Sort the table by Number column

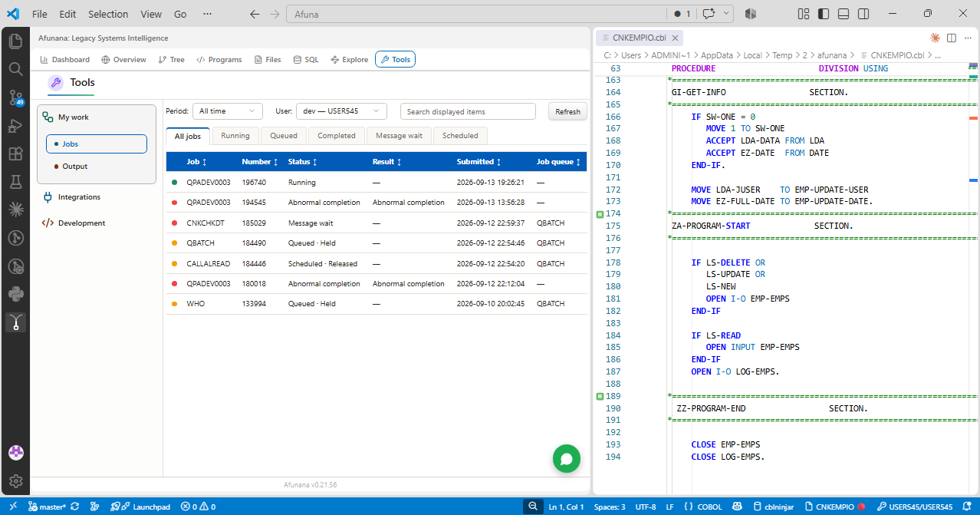click(260, 162)
